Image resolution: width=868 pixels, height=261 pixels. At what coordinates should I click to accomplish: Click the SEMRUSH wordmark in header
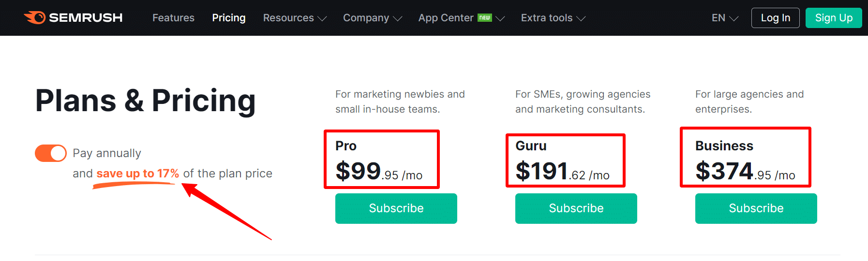[86, 18]
